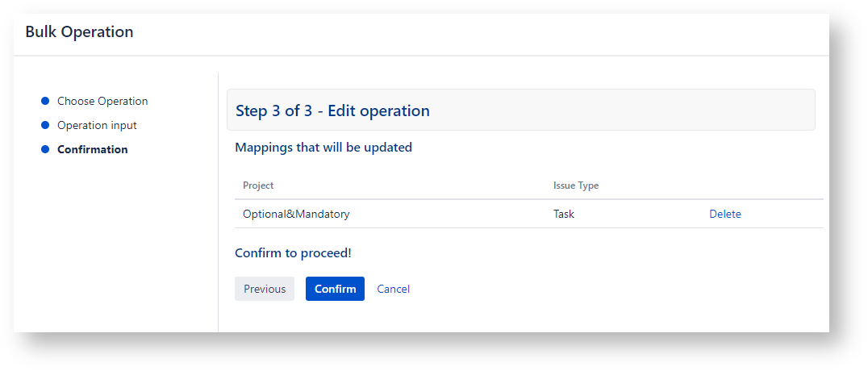
Task: Cancel the bulk edit operation
Action: pos(393,289)
